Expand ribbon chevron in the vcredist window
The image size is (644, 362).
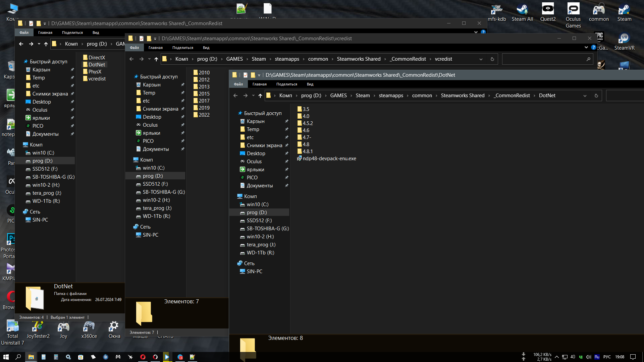click(x=586, y=47)
